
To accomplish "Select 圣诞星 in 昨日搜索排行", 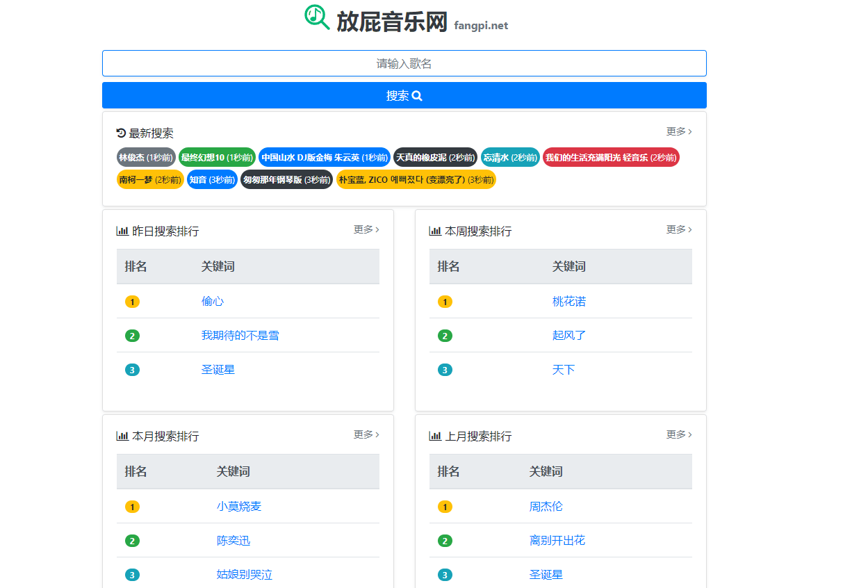I will click(x=218, y=369).
